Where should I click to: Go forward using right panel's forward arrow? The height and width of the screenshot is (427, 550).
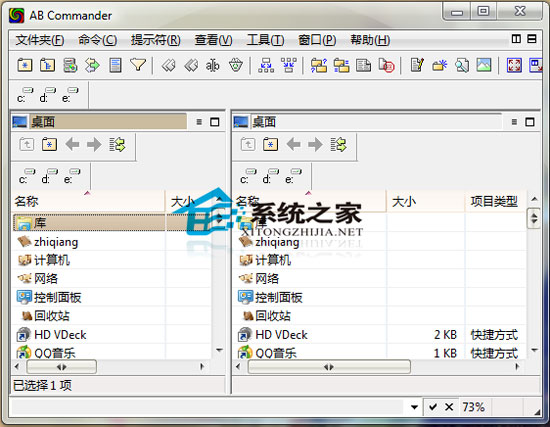coord(315,144)
